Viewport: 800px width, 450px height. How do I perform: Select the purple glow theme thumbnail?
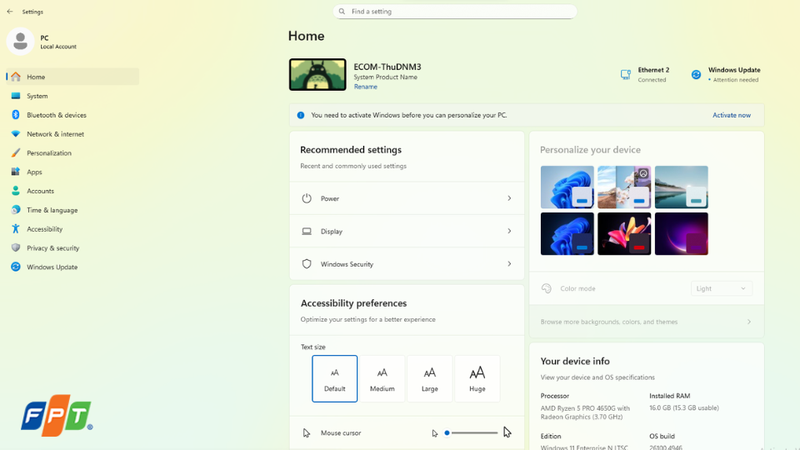coord(682,234)
